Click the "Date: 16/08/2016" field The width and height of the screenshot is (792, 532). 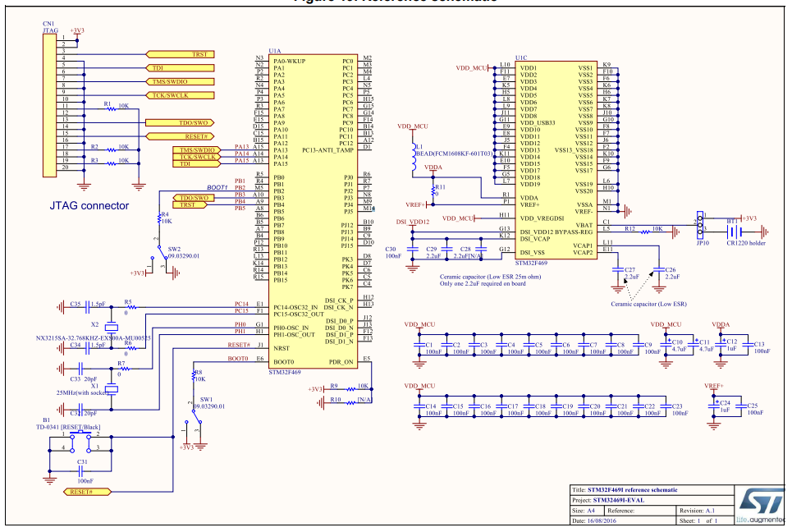(594, 521)
